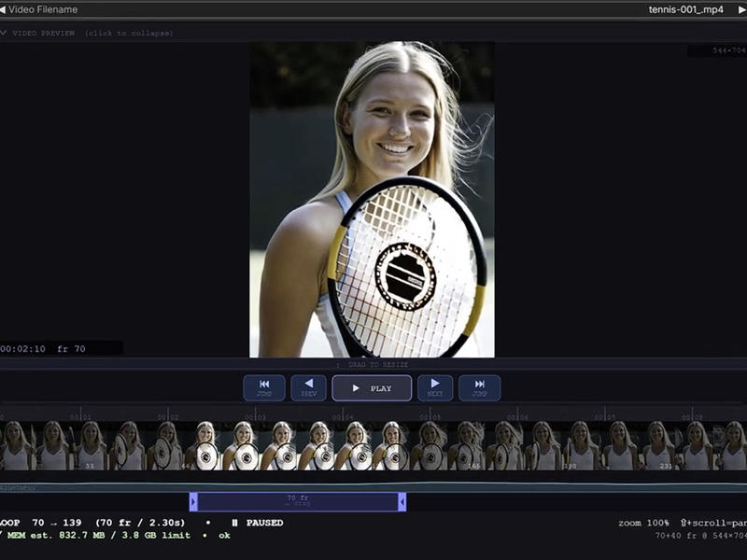Click the '70 fr' loop range bar
The image size is (747, 560).
pyautogui.click(x=298, y=502)
